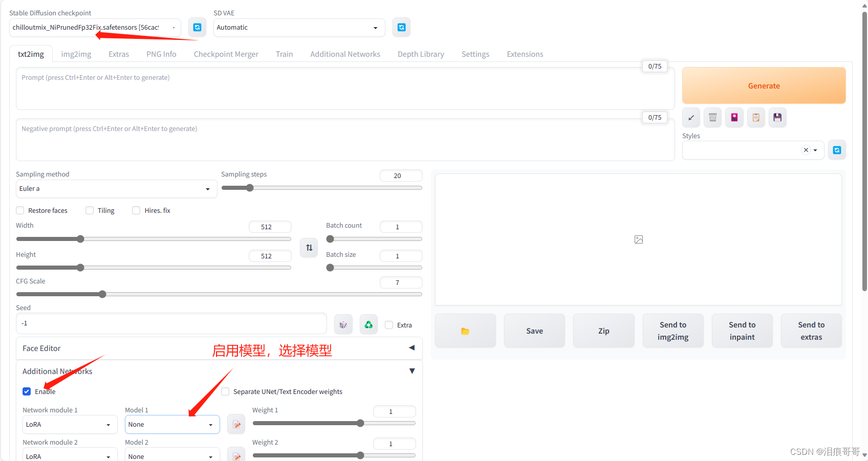
Task: Click the save-style floppy disk icon
Action: (777, 117)
